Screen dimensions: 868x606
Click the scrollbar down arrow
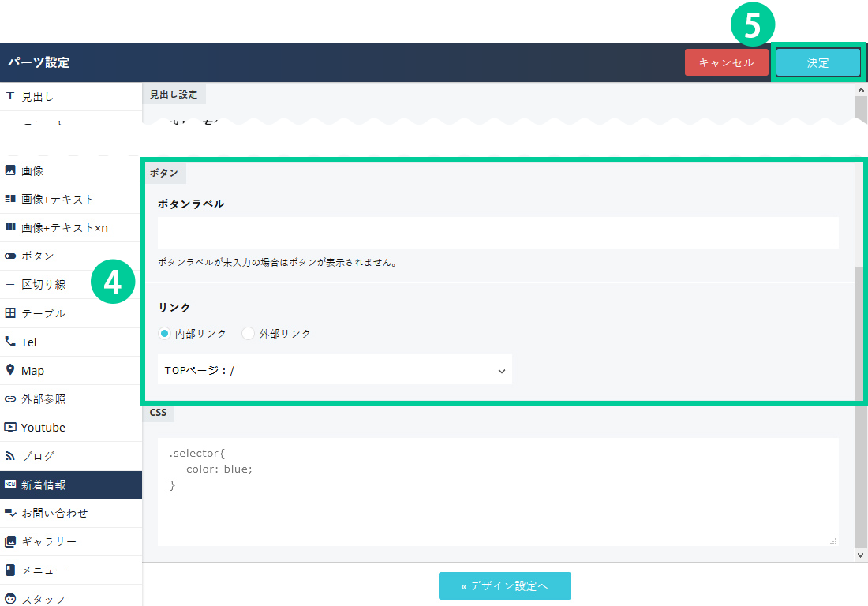pyautogui.click(x=861, y=555)
